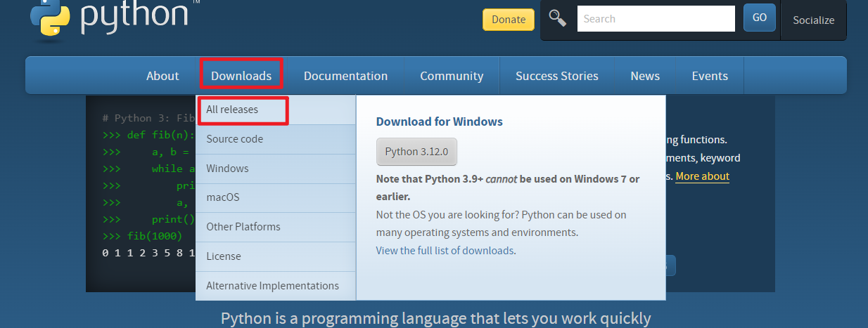Choose Source code in dropdown
The image size is (868, 328).
click(234, 139)
